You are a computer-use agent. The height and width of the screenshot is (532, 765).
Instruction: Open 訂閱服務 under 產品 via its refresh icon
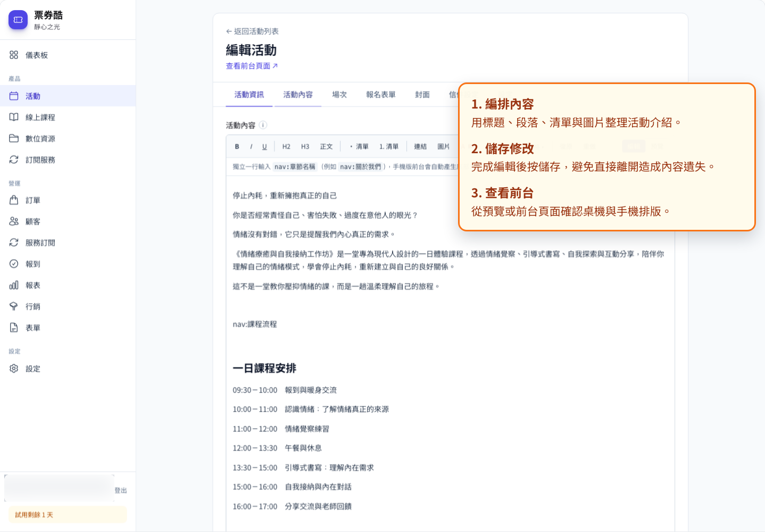click(x=14, y=160)
